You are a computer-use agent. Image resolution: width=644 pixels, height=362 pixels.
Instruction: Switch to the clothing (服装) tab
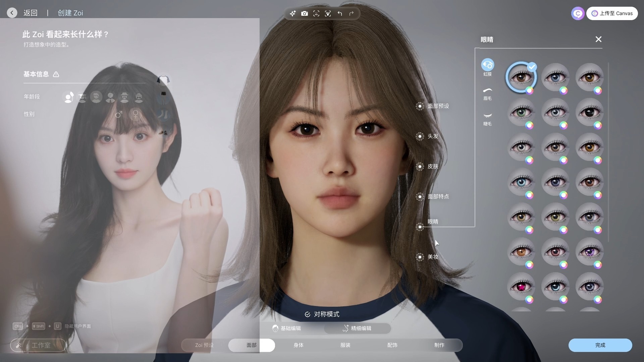click(345, 345)
